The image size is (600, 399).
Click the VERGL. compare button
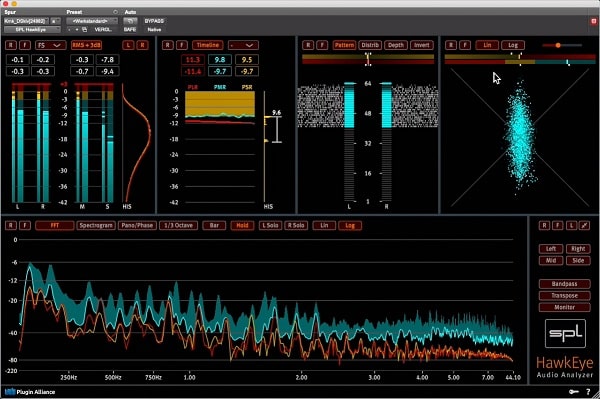(103, 29)
